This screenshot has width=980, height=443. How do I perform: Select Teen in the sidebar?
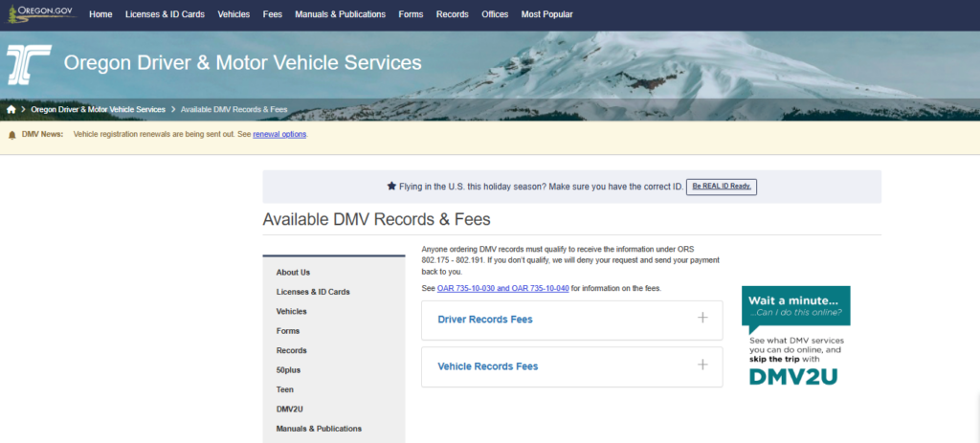coord(285,389)
